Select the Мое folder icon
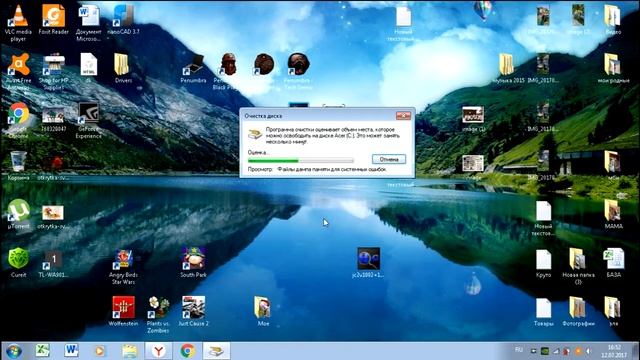Viewport: 640px width, 360px height. click(263, 311)
